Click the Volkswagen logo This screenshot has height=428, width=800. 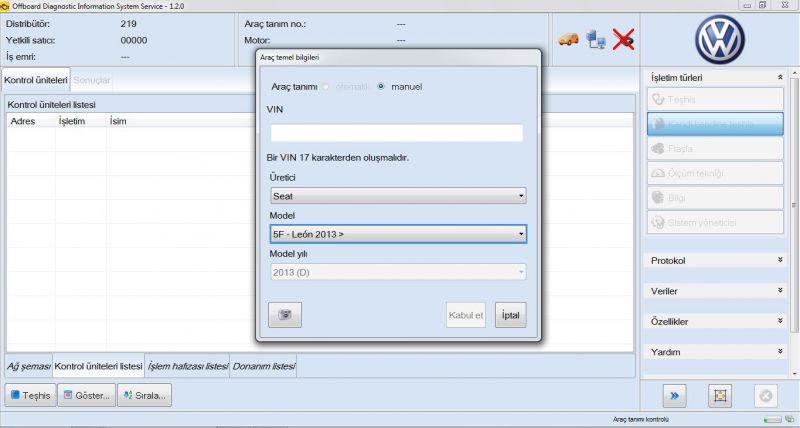tap(719, 40)
